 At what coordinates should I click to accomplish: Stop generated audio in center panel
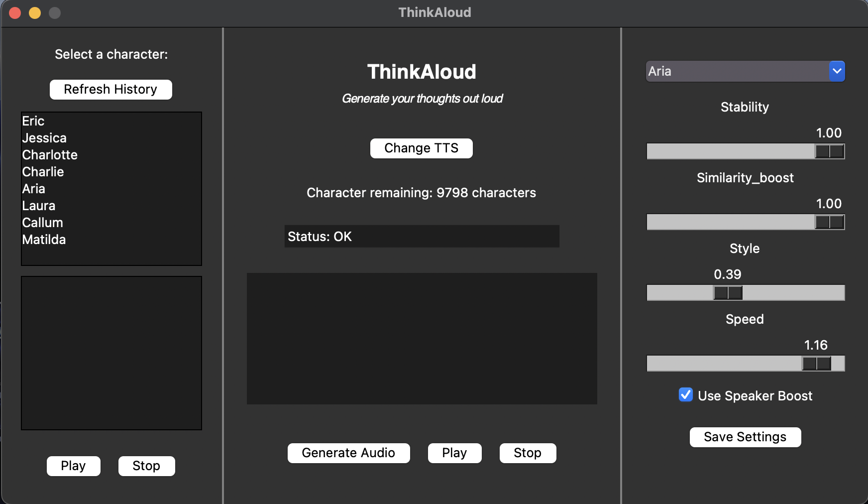coord(528,453)
